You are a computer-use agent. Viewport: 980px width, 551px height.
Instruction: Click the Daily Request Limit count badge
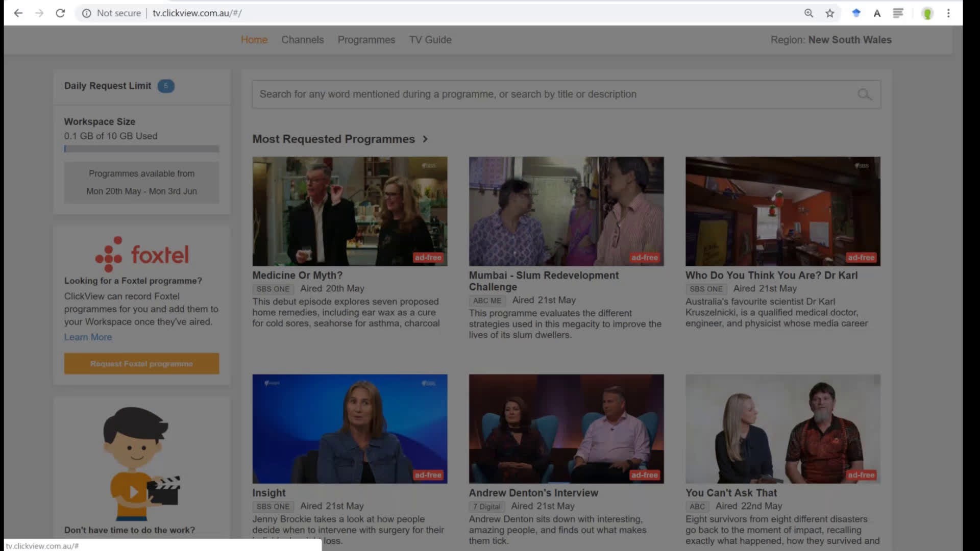(166, 86)
